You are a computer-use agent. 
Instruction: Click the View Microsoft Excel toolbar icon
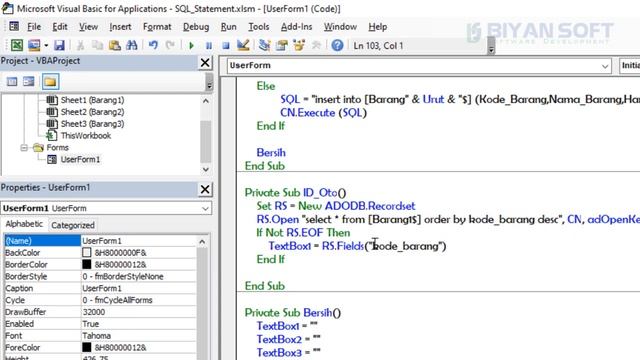pos(17,45)
